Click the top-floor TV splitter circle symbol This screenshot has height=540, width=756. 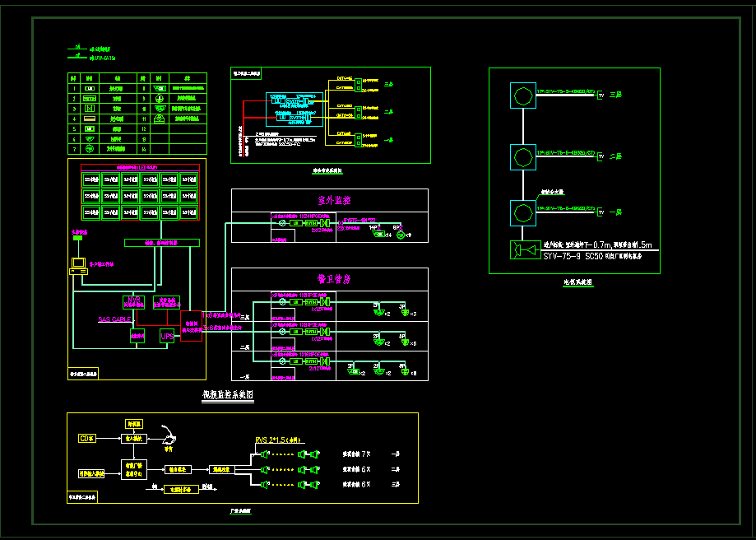(522, 95)
